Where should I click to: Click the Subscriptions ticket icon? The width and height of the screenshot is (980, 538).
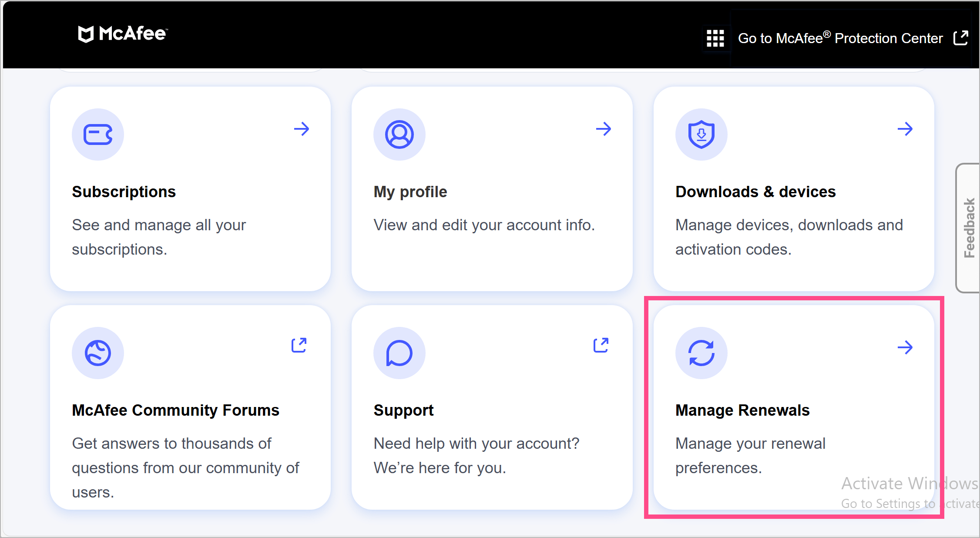(98, 134)
